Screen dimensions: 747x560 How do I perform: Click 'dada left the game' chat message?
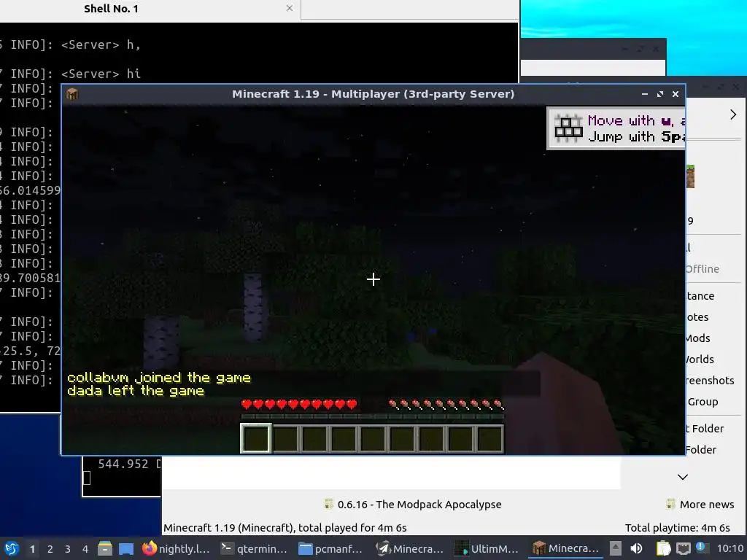[136, 391]
